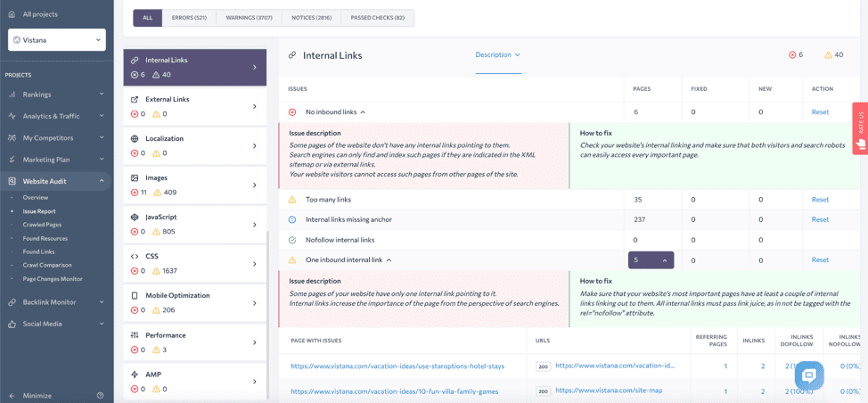Open the Found Links submenu item
868x403 pixels.
click(x=38, y=251)
